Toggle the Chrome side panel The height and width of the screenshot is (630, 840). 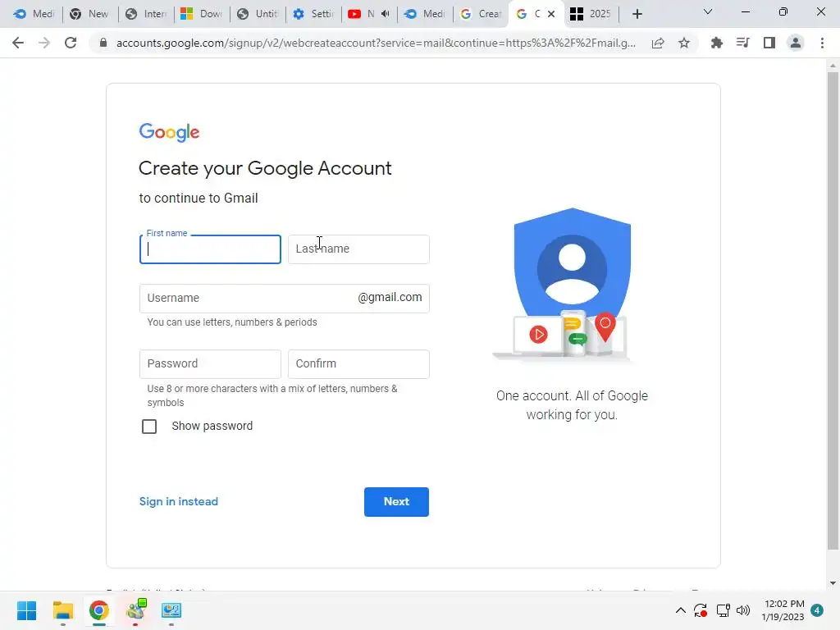click(769, 43)
